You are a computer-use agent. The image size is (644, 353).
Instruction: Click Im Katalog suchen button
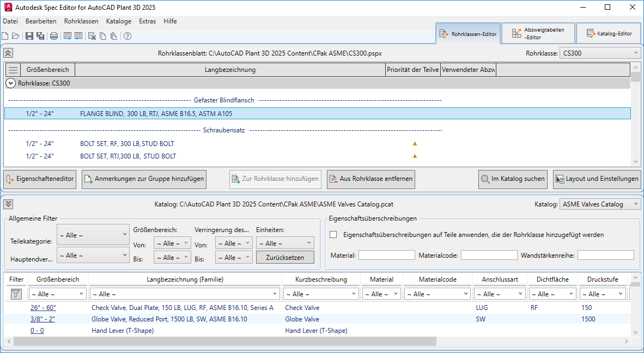[x=513, y=179]
